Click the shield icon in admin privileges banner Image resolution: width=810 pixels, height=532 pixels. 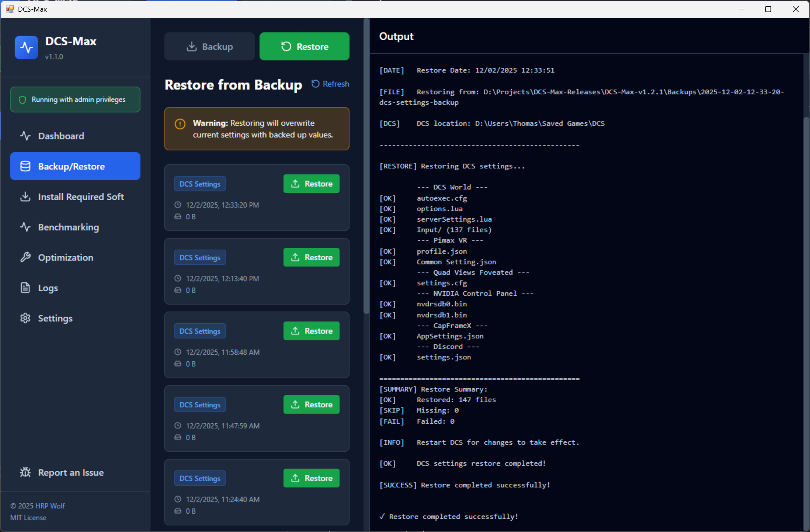pyautogui.click(x=23, y=100)
